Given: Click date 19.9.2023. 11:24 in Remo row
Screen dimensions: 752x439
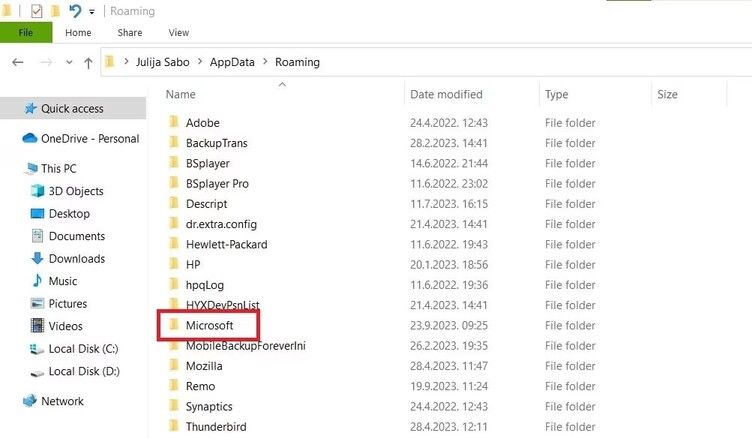Looking at the screenshot, I should pyautogui.click(x=449, y=386).
